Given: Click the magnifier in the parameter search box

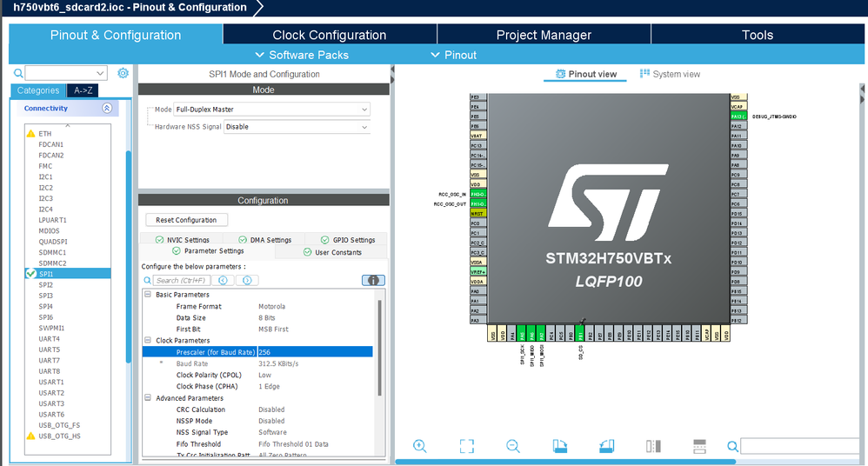Looking at the screenshot, I should 147,281.
